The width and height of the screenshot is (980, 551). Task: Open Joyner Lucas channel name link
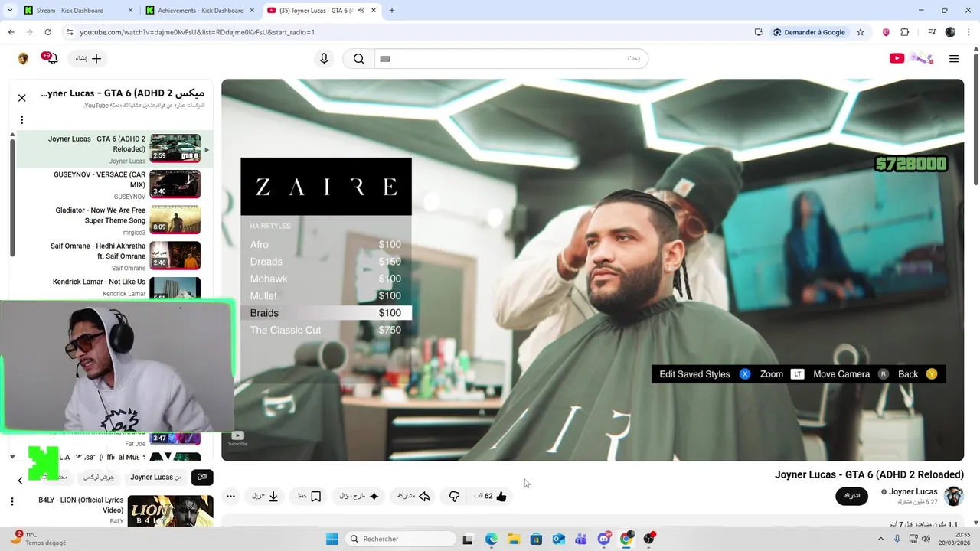pyautogui.click(x=913, y=491)
